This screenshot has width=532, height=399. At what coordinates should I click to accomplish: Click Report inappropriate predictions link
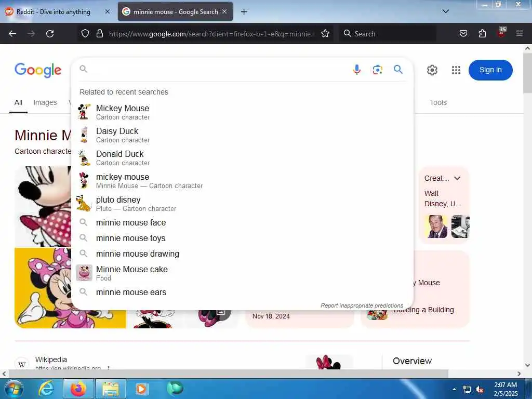[362, 305]
